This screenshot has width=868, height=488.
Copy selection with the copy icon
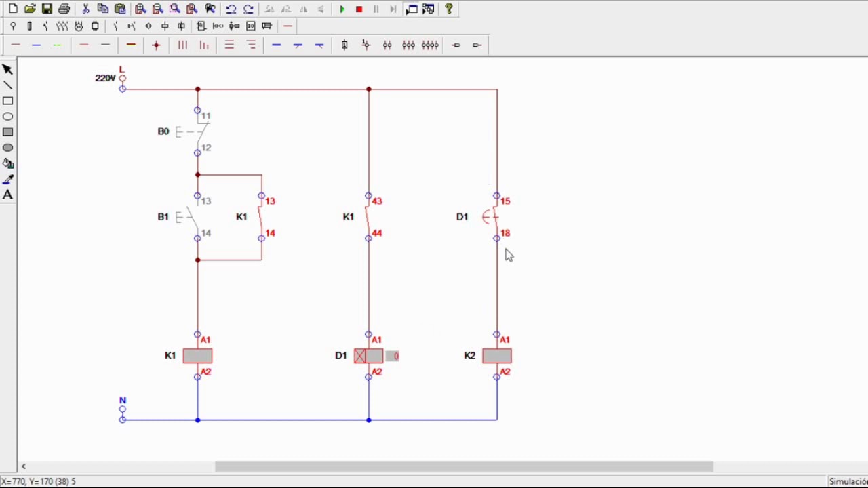tap(102, 9)
